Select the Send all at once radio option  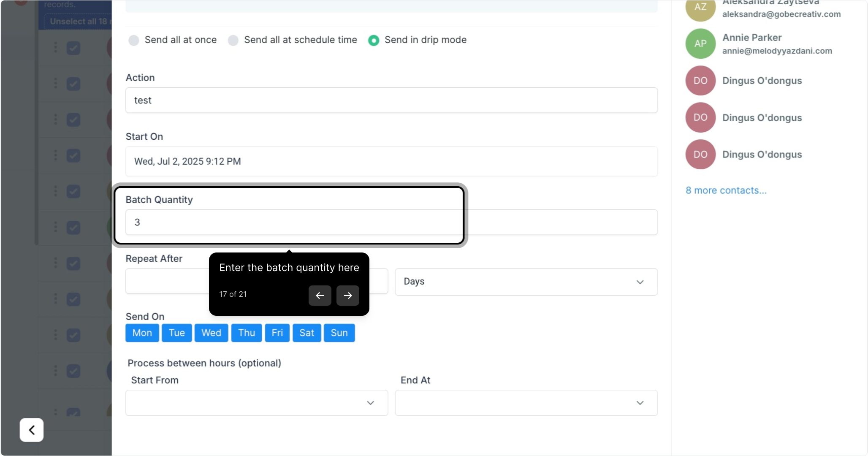(134, 40)
